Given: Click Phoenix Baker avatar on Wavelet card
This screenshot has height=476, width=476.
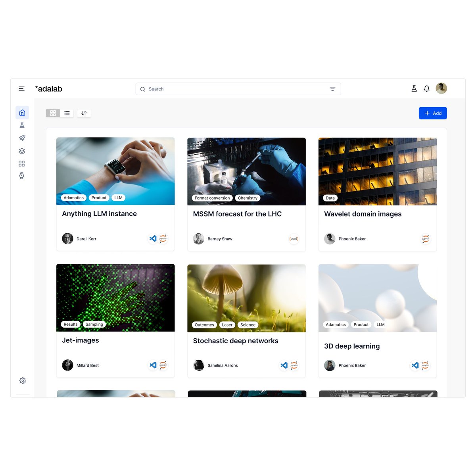Looking at the screenshot, I should coord(330,239).
